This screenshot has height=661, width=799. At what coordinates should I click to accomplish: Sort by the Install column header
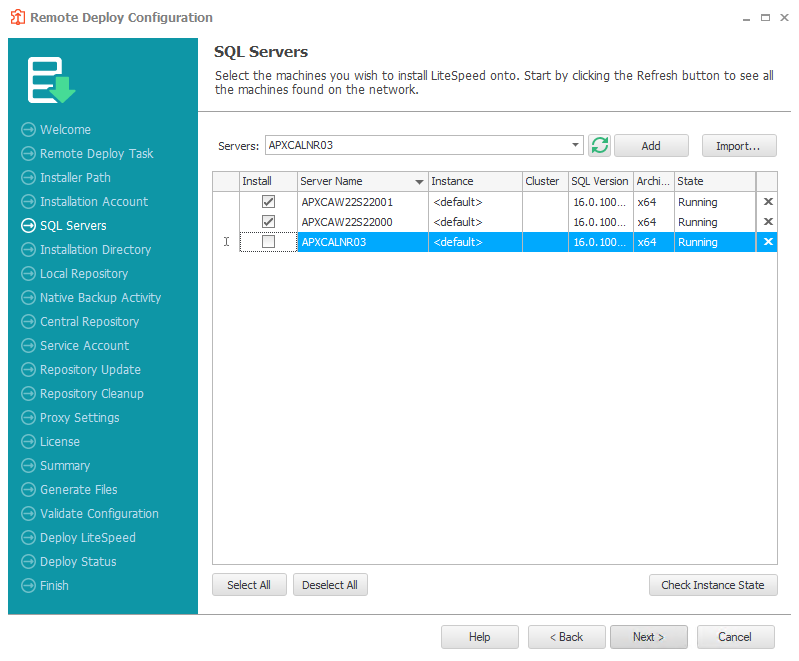tap(268, 181)
